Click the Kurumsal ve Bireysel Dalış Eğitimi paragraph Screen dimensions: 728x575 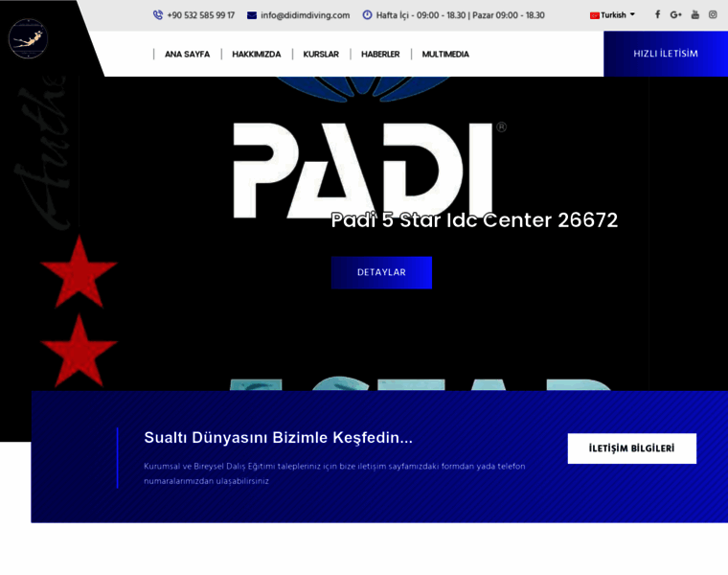[334, 473]
